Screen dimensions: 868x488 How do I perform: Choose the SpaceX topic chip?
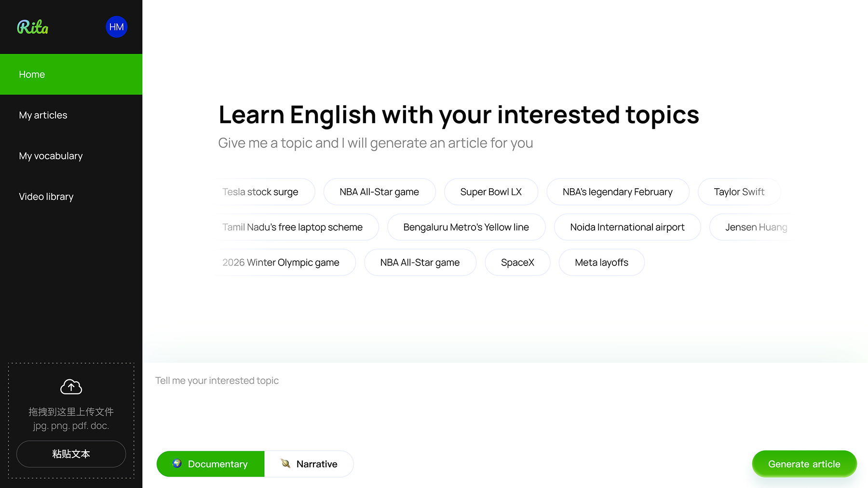point(517,262)
